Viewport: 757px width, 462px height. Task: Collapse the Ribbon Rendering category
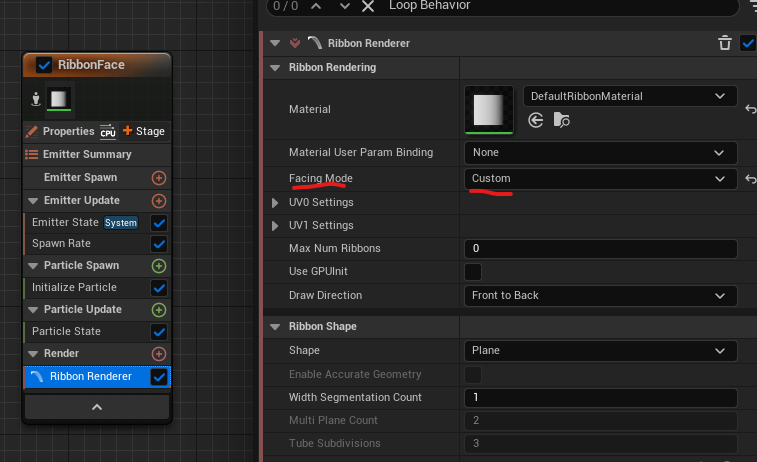pyautogui.click(x=275, y=68)
